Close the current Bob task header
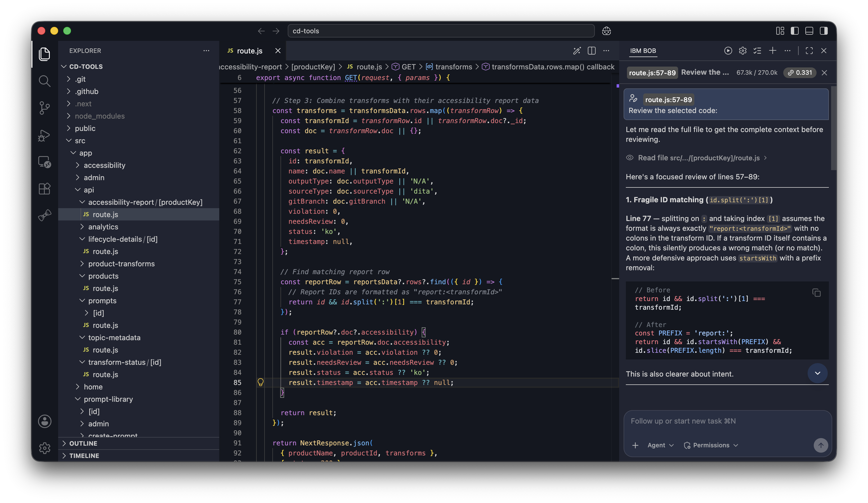 (x=824, y=73)
